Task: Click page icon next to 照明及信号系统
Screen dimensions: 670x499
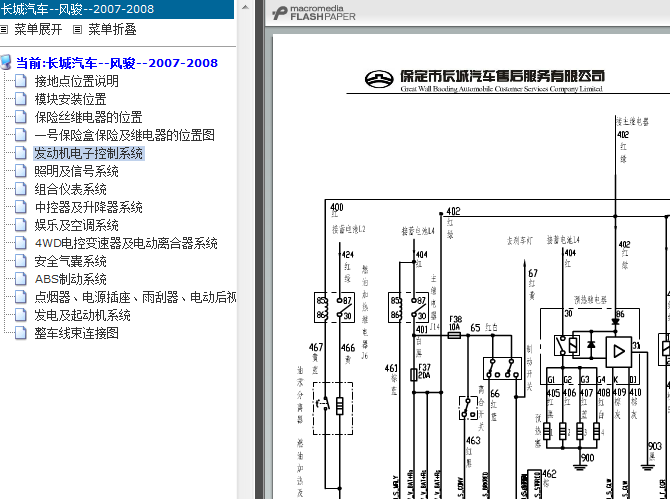Action: pyautogui.click(x=21, y=170)
